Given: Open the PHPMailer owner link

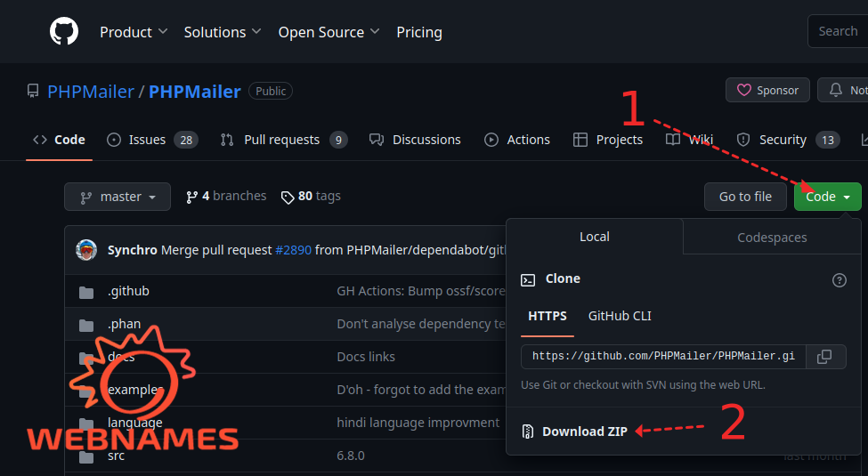Looking at the screenshot, I should (x=91, y=92).
